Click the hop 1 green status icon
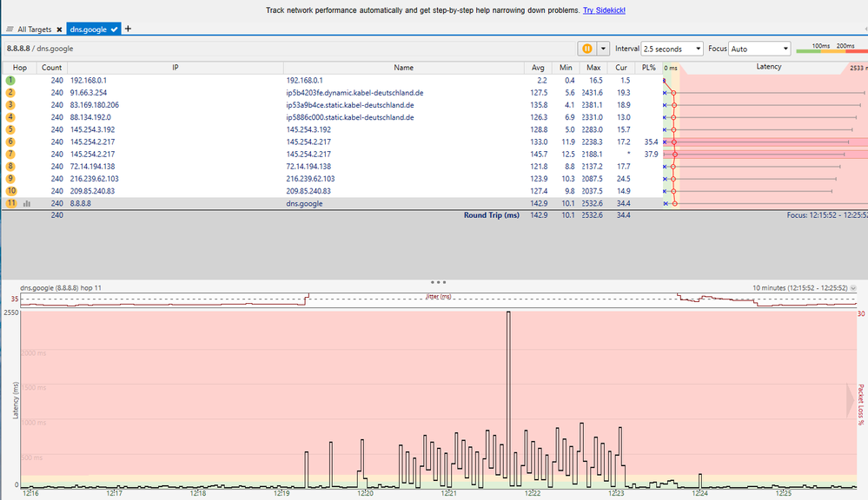 [11, 80]
